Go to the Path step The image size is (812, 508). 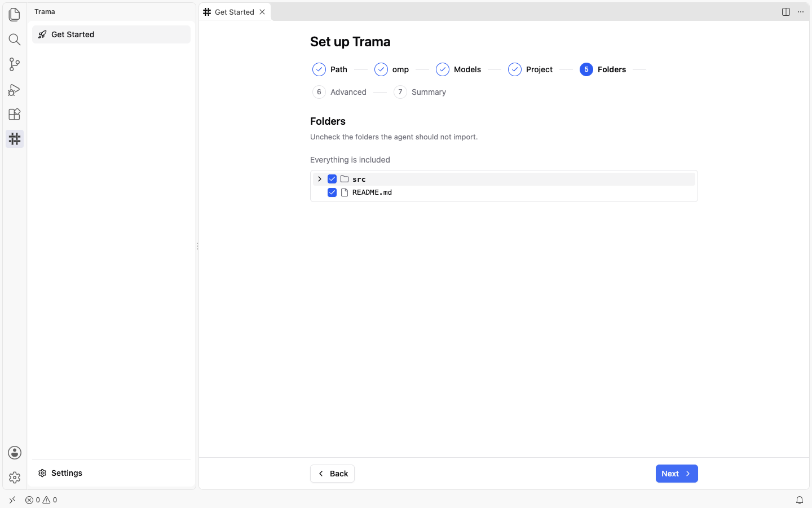click(x=330, y=69)
